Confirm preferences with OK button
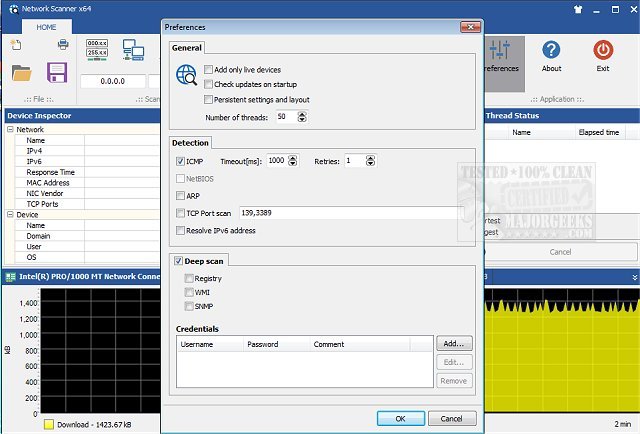This screenshot has width=640, height=434. tap(400, 418)
